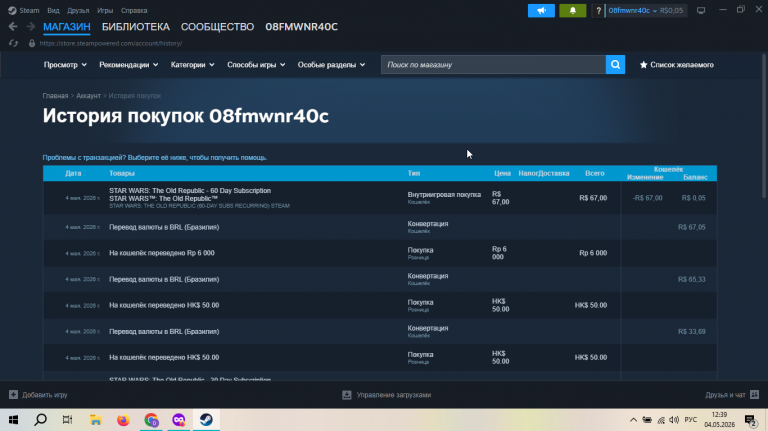Switch to Big Picture mode via monitor icon

(701, 10)
